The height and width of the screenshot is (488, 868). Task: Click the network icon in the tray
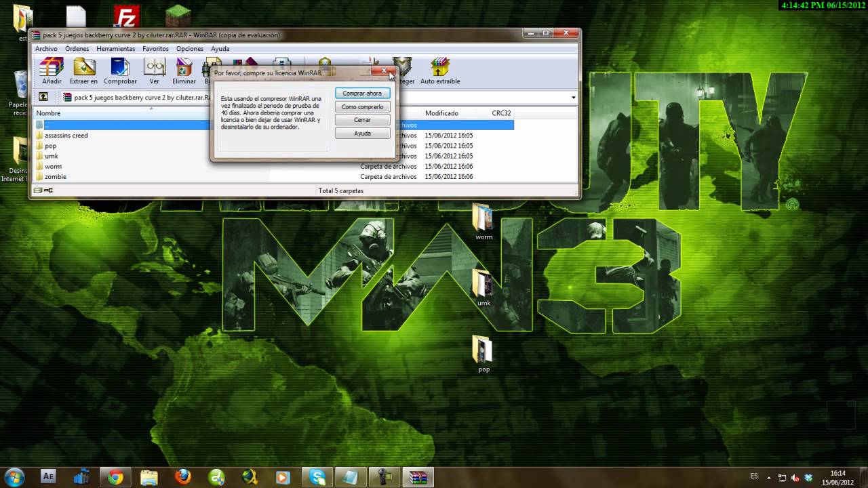tap(783, 477)
